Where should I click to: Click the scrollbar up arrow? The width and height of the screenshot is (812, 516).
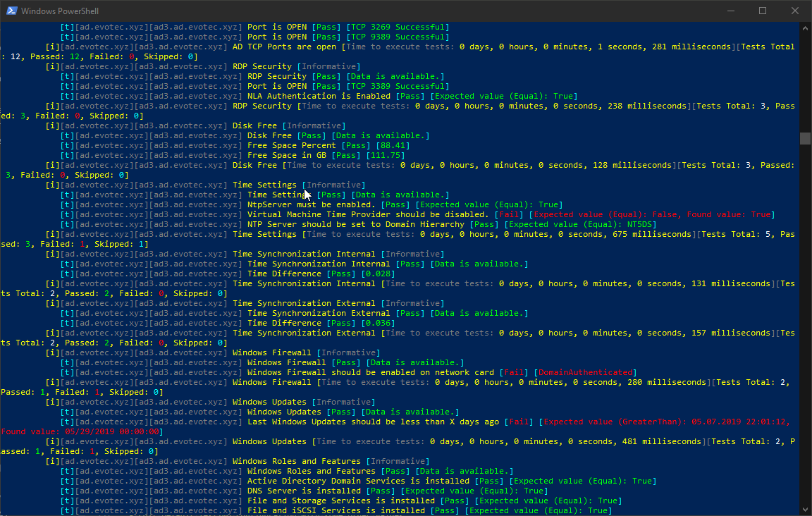[x=806, y=28]
